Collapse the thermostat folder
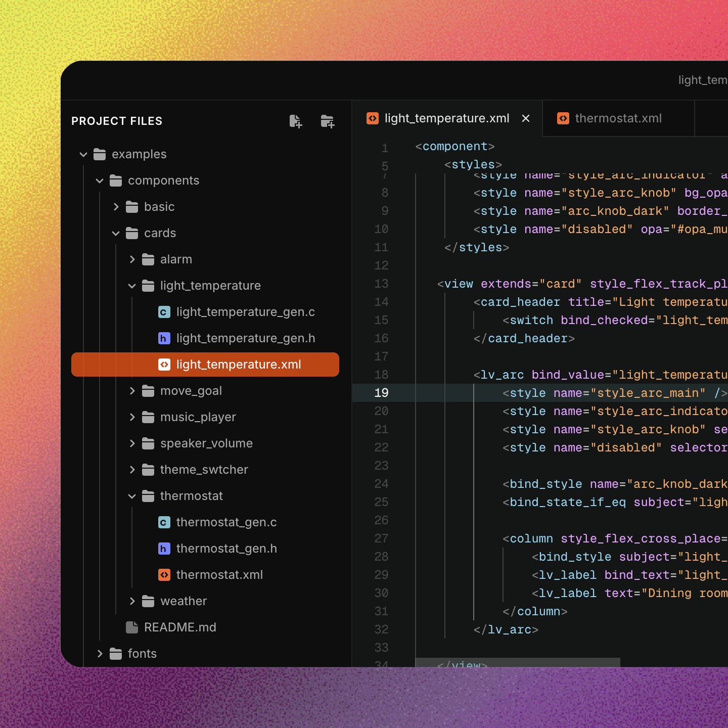This screenshot has width=728, height=728. click(x=132, y=496)
